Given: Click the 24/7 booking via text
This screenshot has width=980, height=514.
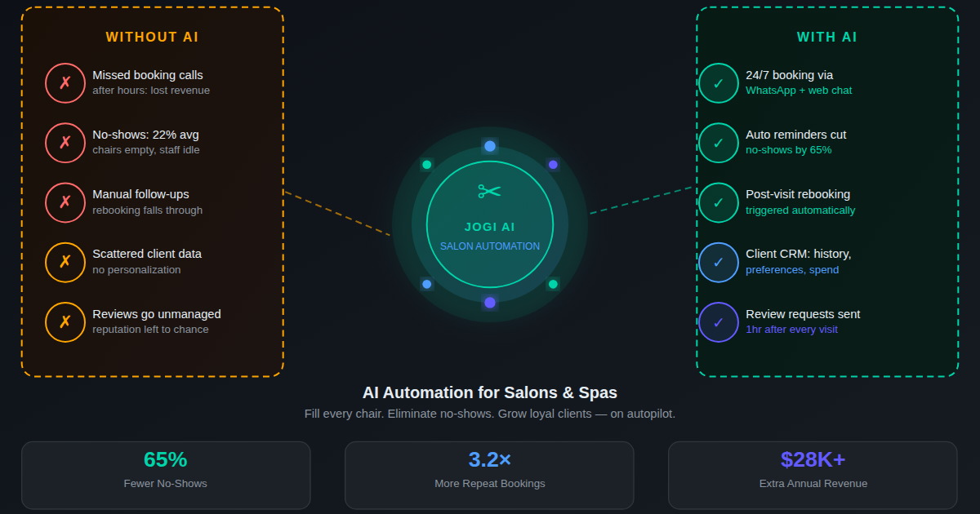Looking at the screenshot, I should tap(790, 75).
